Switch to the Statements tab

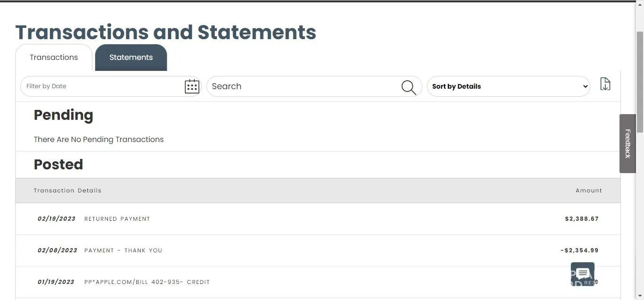[131, 58]
